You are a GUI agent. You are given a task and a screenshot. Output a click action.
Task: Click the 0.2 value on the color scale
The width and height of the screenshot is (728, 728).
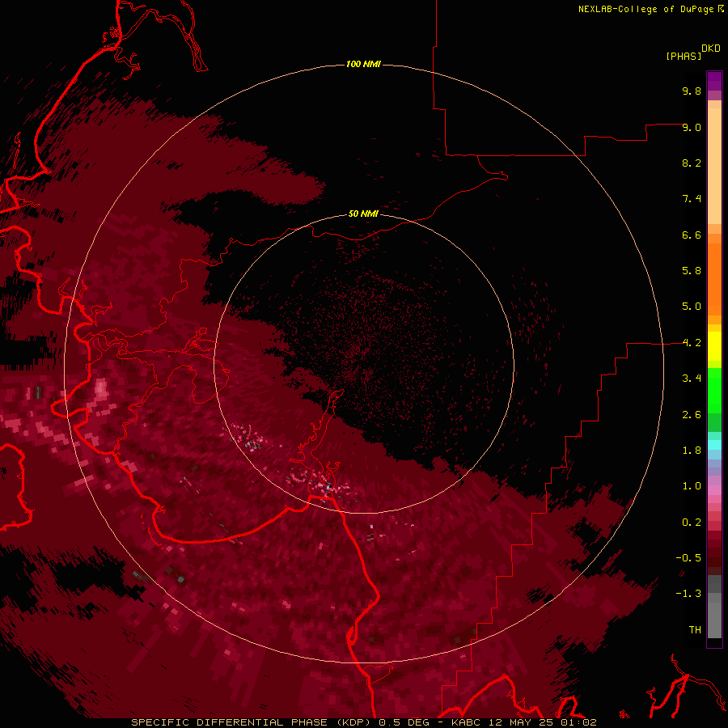[692, 523]
